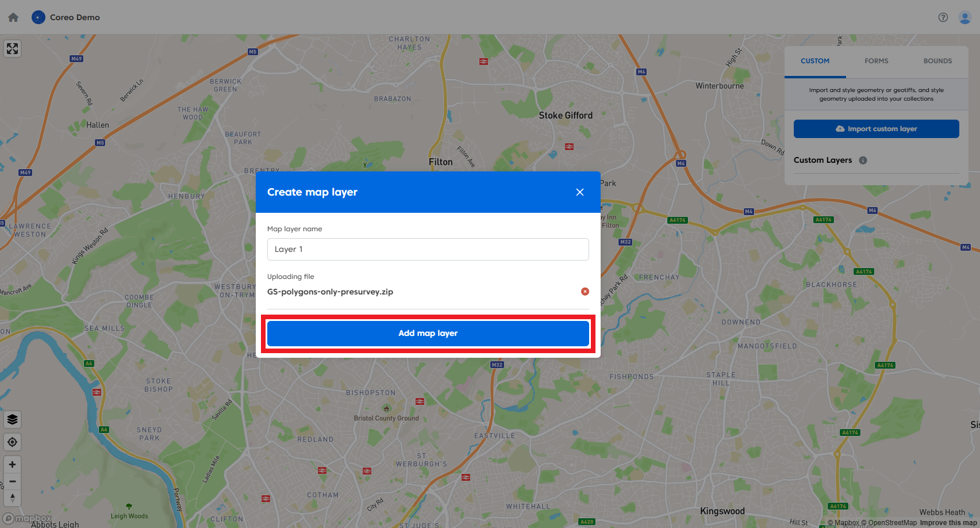Click the Import custom layer button
980x528 pixels.
coord(875,128)
